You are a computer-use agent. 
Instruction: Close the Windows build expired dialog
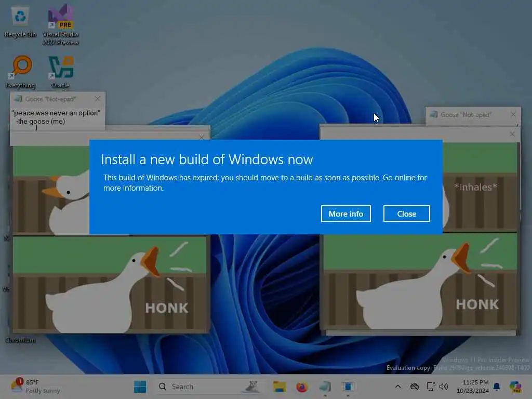pos(406,214)
